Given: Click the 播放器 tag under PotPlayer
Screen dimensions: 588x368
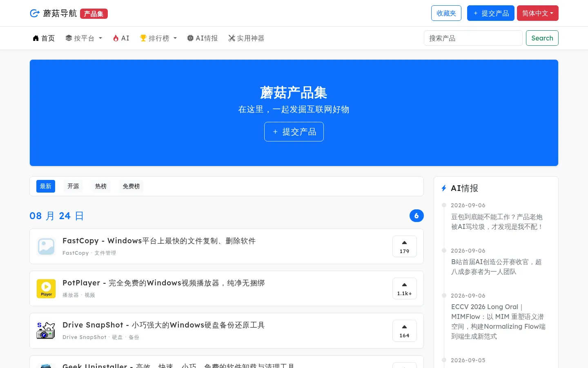Looking at the screenshot, I should [71, 295].
